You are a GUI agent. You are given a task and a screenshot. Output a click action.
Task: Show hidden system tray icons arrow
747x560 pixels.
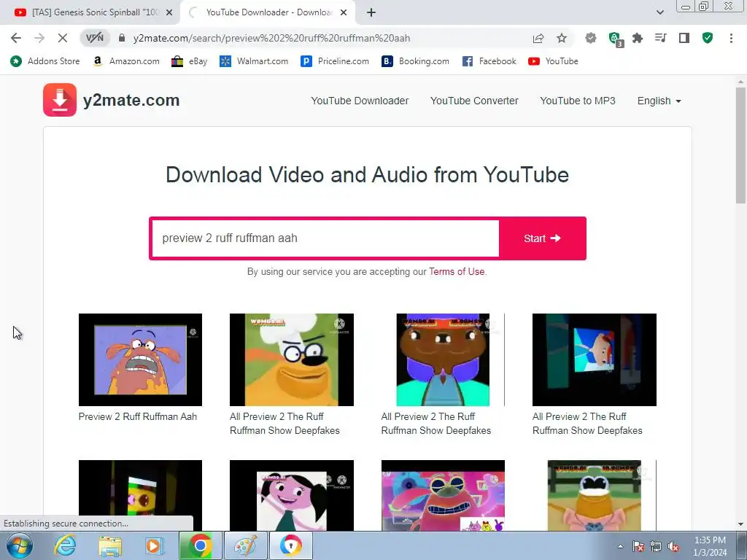click(x=620, y=546)
